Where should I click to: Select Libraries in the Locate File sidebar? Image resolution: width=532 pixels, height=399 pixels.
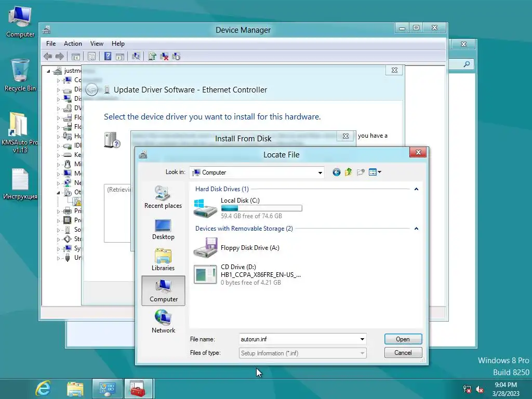point(163,260)
